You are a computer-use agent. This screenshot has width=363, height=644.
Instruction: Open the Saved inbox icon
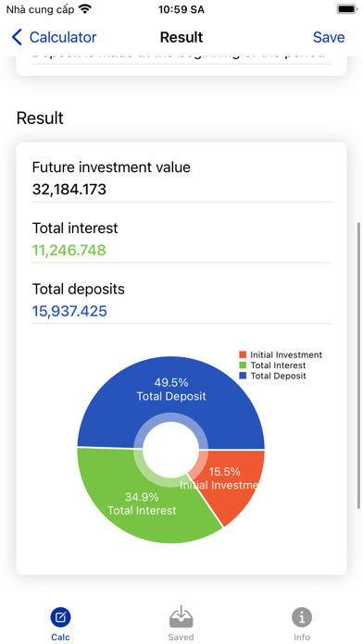pos(181,616)
